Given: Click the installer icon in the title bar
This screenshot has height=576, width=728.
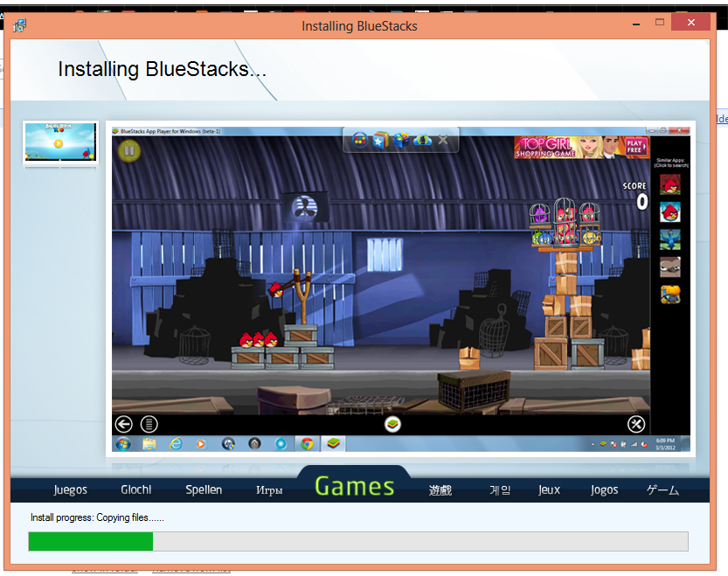Looking at the screenshot, I should pyautogui.click(x=19, y=25).
